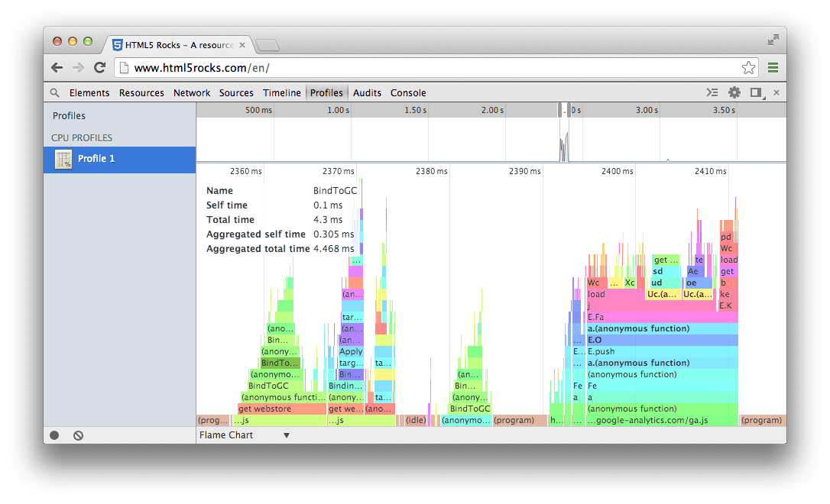
Task: Switch to the Timeline tab
Action: (282, 92)
